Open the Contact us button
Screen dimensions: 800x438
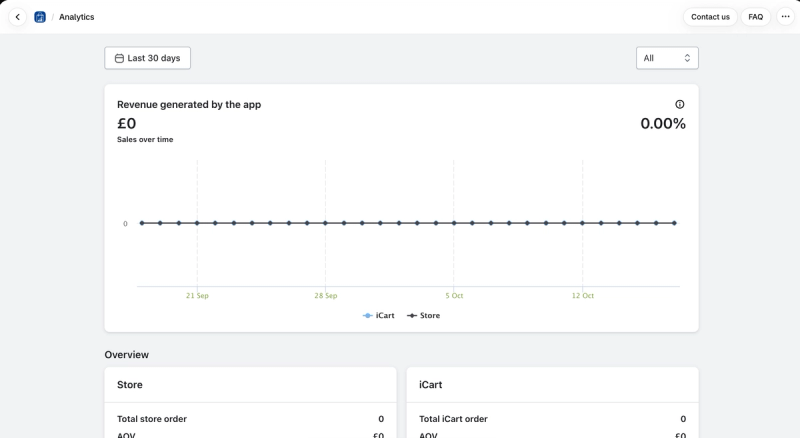(x=710, y=17)
